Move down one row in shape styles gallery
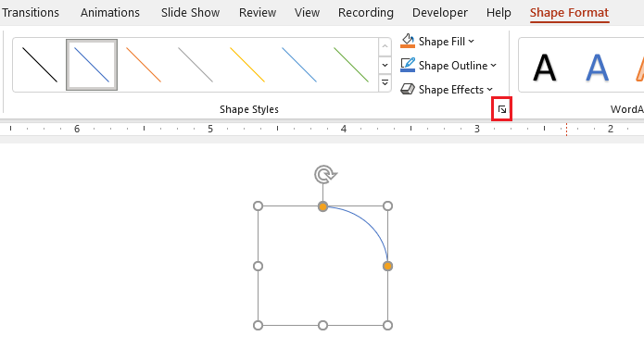Image resolution: width=644 pixels, height=361 pixels. click(x=385, y=65)
